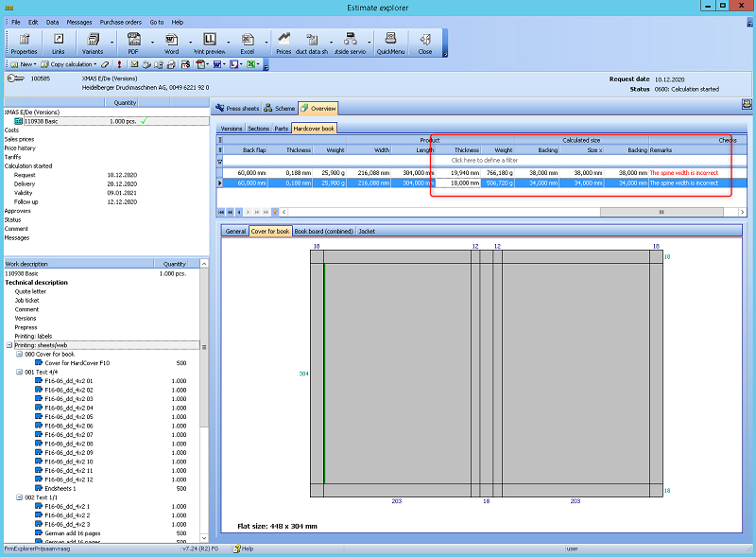Open the Properties toolbar button
Viewport: 756px width, 557px height.
point(24,43)
